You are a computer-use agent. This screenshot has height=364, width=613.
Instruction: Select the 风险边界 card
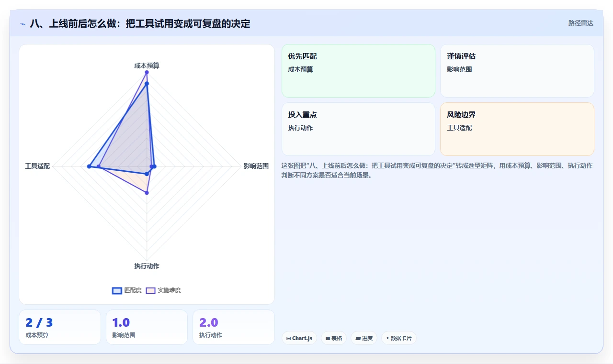(517, 129)
